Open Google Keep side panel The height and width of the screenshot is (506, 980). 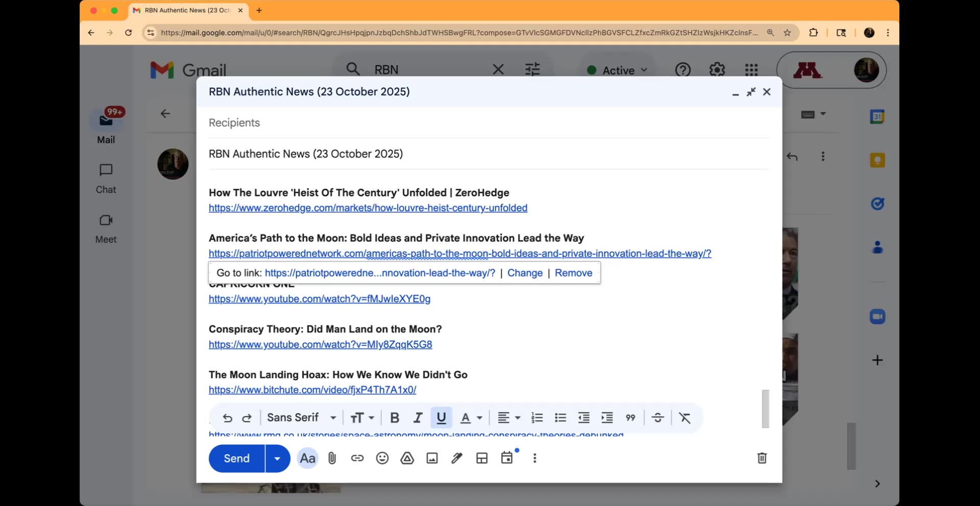pos(877,160)
